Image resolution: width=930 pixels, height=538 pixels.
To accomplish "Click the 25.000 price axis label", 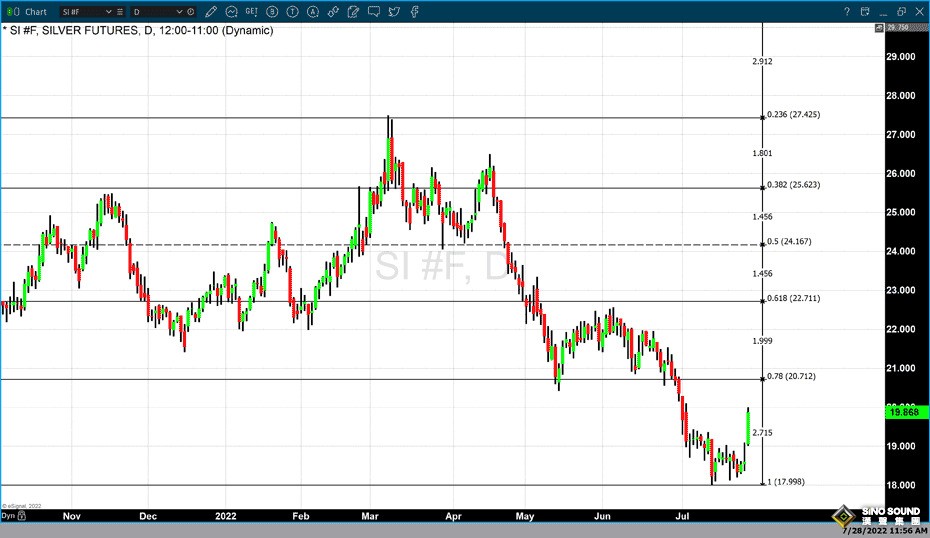I will (x=900, y=212).
